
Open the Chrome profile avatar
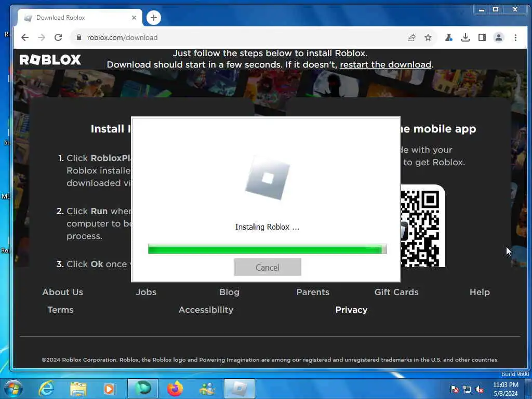[498, 37]
